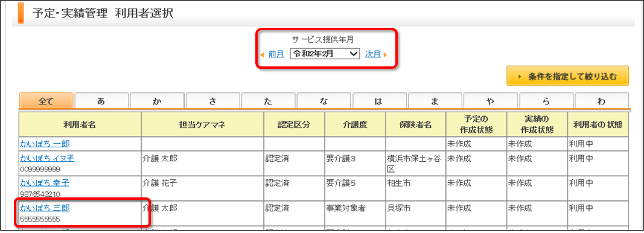644x233 pixels.
Task: Click the サービス提供年月 label
Action: [x=322, y=40]
